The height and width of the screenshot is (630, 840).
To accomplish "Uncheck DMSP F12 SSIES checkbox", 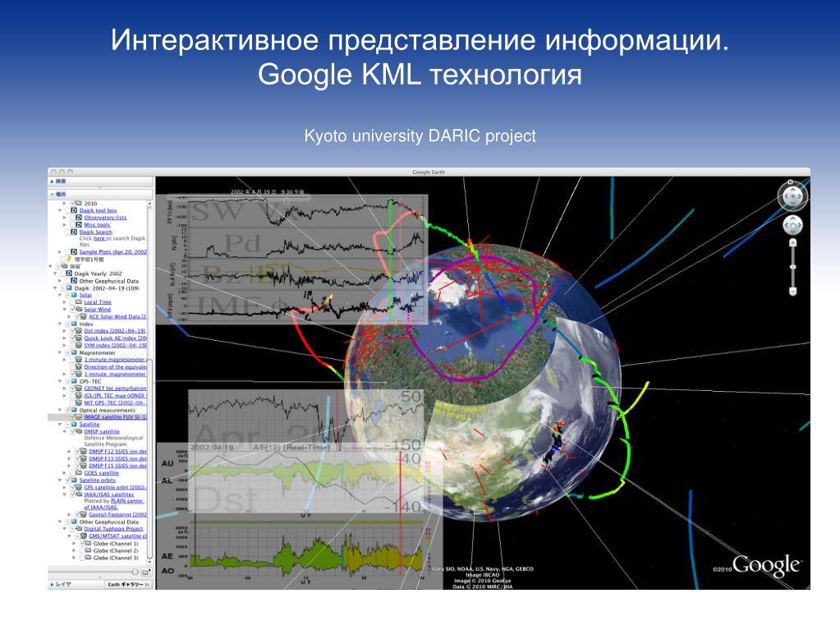I will tap(78, 452).
